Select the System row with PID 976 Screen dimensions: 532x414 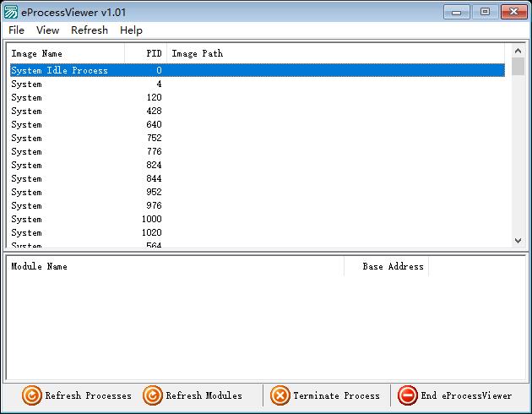258,206
